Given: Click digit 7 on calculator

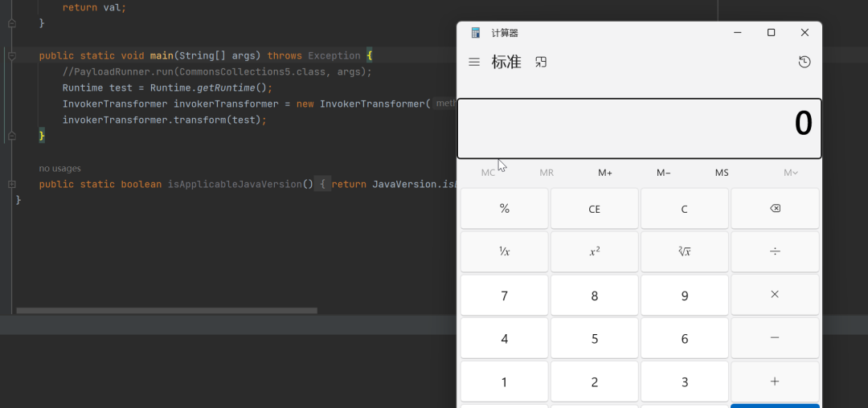Looking at the screenshot, I should [504, 296].
